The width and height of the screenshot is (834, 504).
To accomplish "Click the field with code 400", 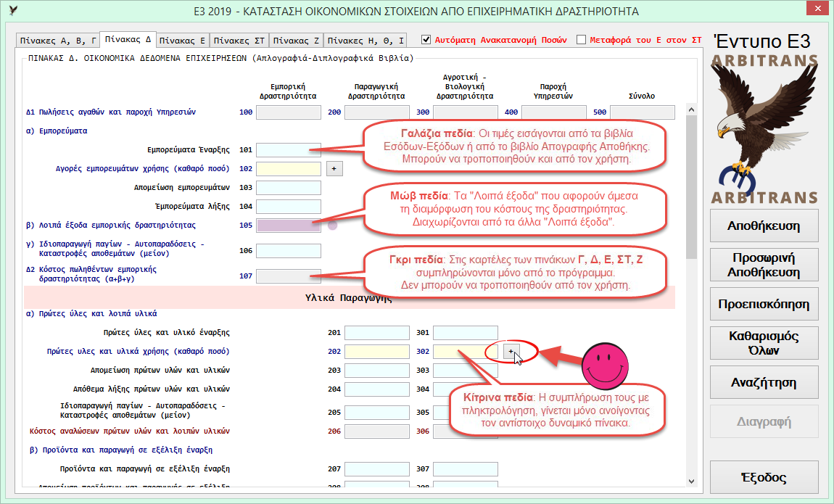I will (x=553, y=112).
